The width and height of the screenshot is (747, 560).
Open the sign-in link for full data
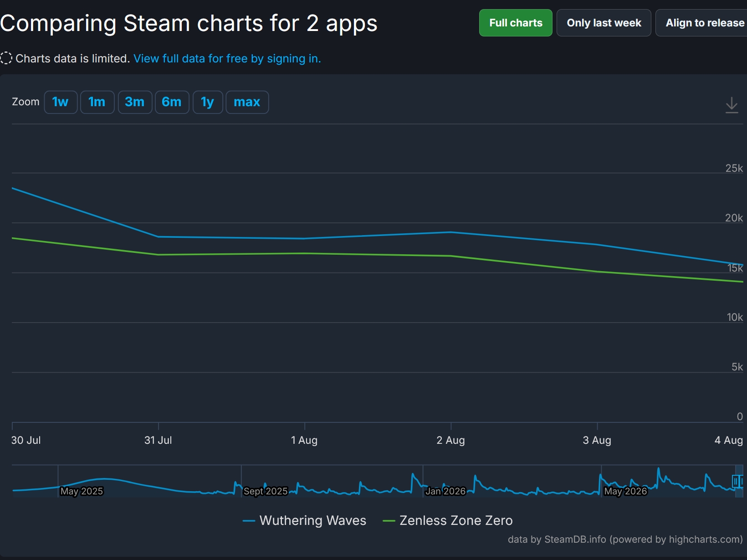tap(227, 58)
